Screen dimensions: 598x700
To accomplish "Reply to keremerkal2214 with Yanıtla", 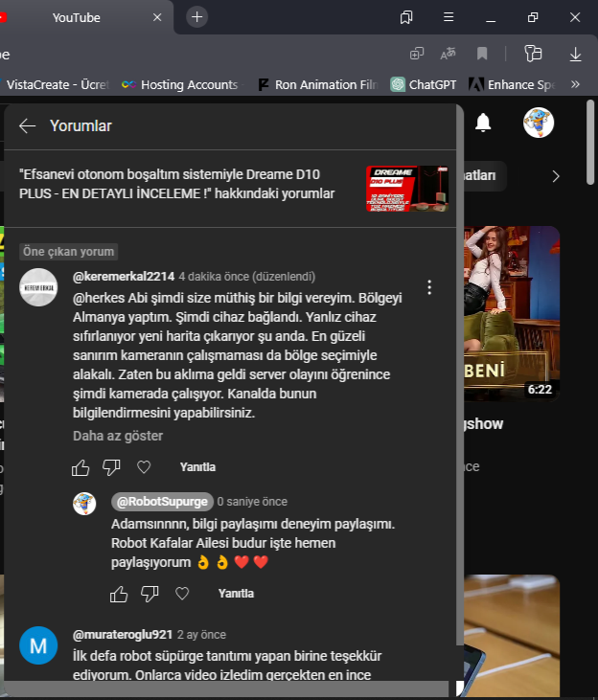I will coord(198,467).
